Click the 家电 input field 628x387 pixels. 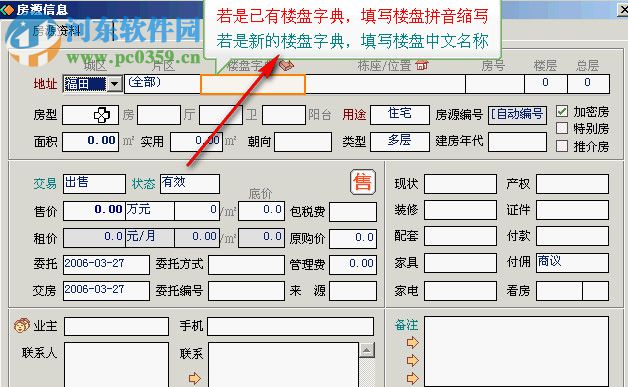tap(461, 291)
